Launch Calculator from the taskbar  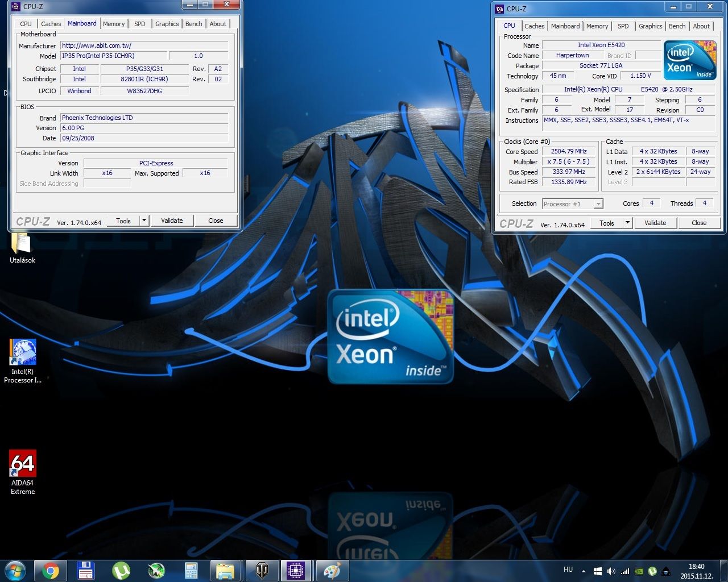tap(191, 570)
